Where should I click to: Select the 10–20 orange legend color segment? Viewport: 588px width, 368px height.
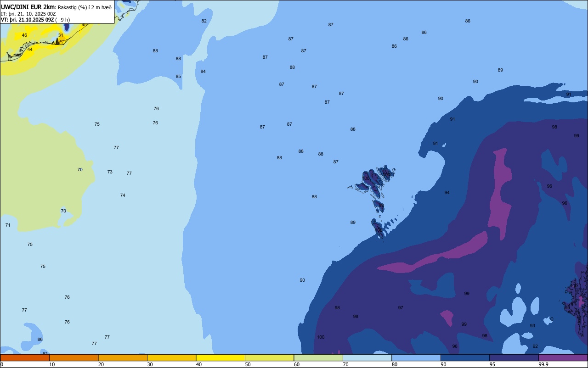[73, 357]
